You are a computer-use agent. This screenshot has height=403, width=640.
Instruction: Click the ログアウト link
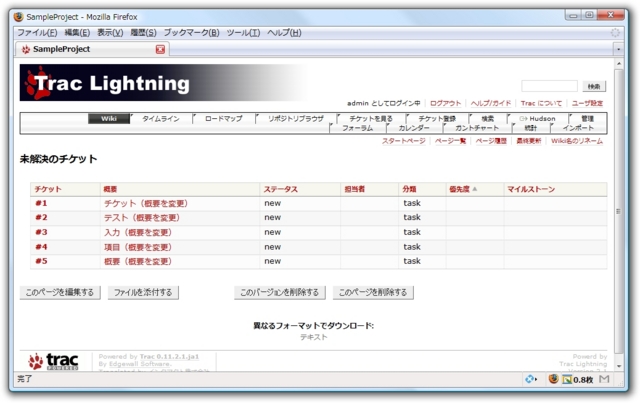[x=445, y=103]
